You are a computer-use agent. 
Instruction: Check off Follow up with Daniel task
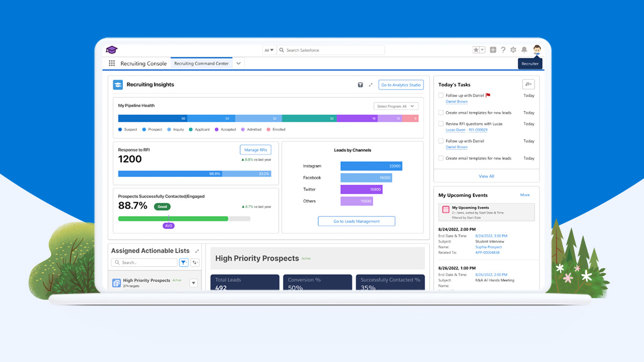(x=441, y=95)
